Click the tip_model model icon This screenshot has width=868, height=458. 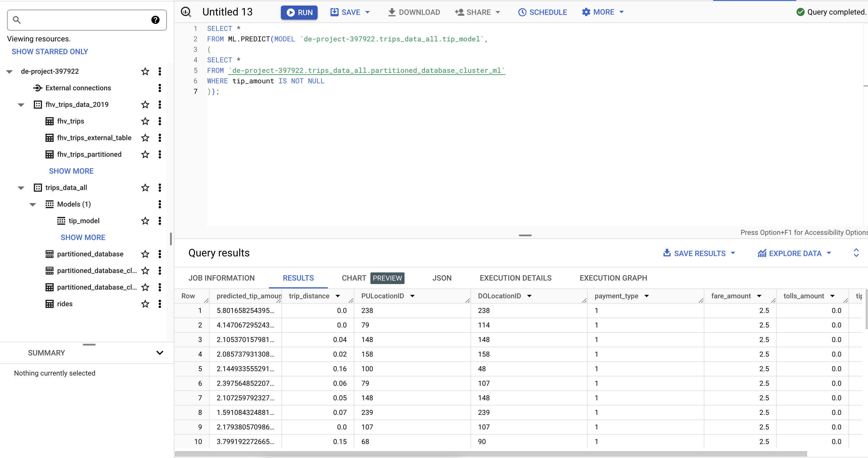point(61,221)
